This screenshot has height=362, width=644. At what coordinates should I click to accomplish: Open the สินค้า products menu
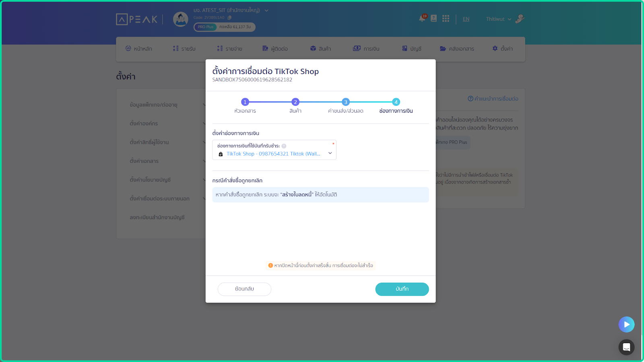pyautogui.click(x=321, y=49)
